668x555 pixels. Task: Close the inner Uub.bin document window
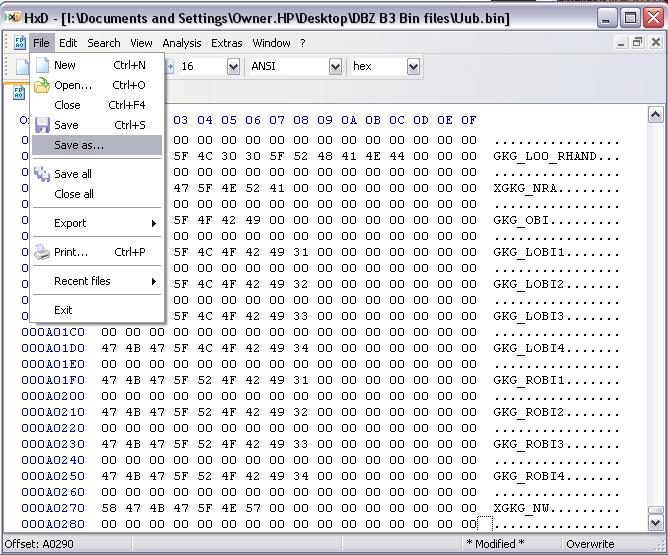tap(656, 43)
